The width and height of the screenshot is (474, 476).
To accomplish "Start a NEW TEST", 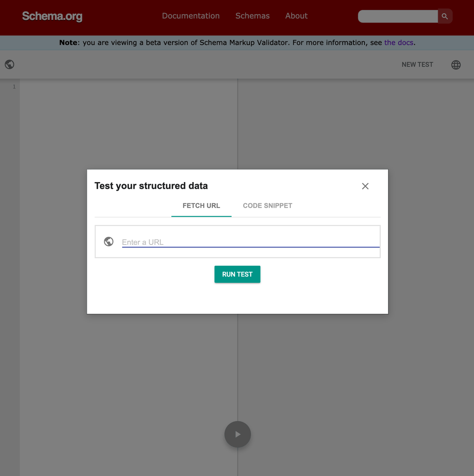I will [417, 65].
